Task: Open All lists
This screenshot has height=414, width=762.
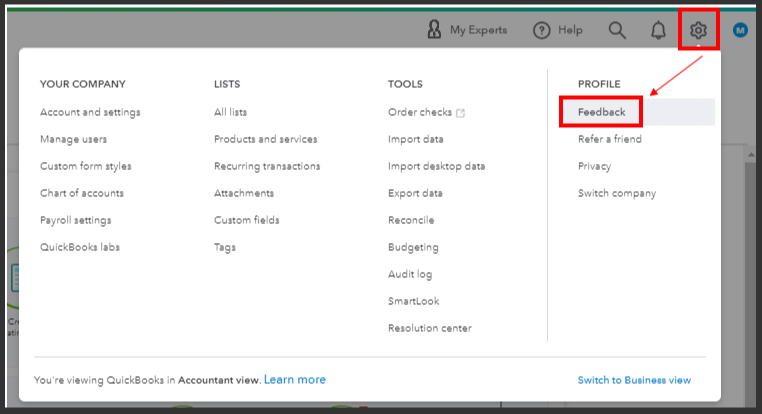Action: pyautogui.click(x=230, y=112)
